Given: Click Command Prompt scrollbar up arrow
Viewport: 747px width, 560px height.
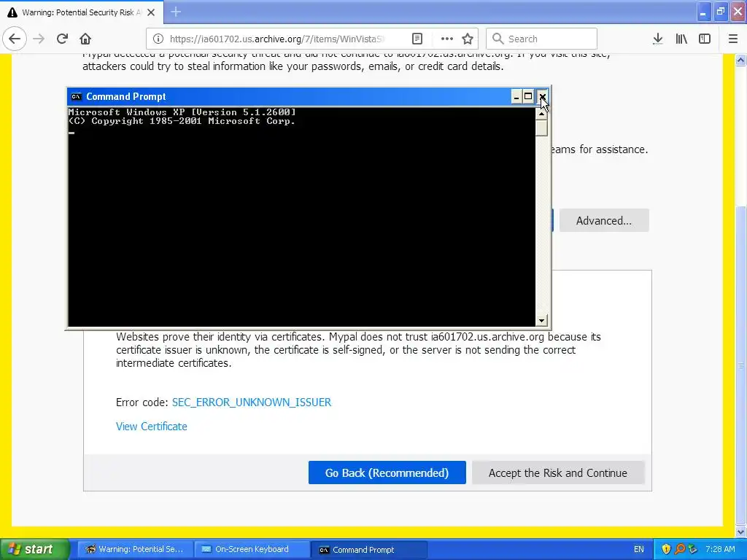Looking at the screenshot, I should click(542, 113).
